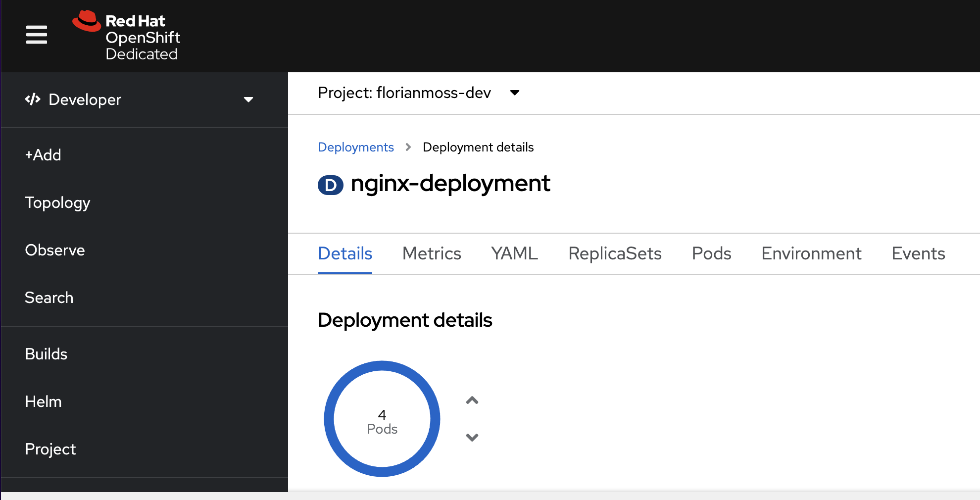Image resolution: width=980 pixels, height=500 pixels.
Task: Open Helm from the sidebar
Action: 43,401
